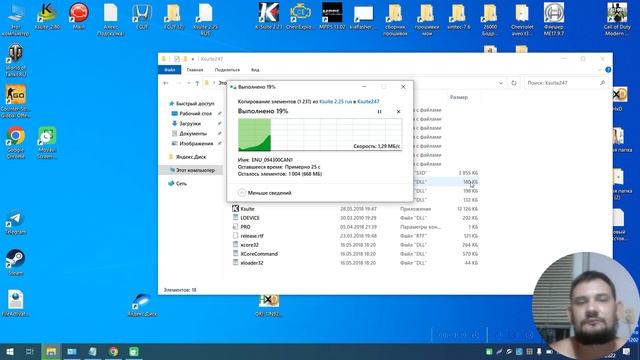Select Документы in navigation pane
Image resolution: width=640 pixels, height=360 pixels.
point(190,133)
